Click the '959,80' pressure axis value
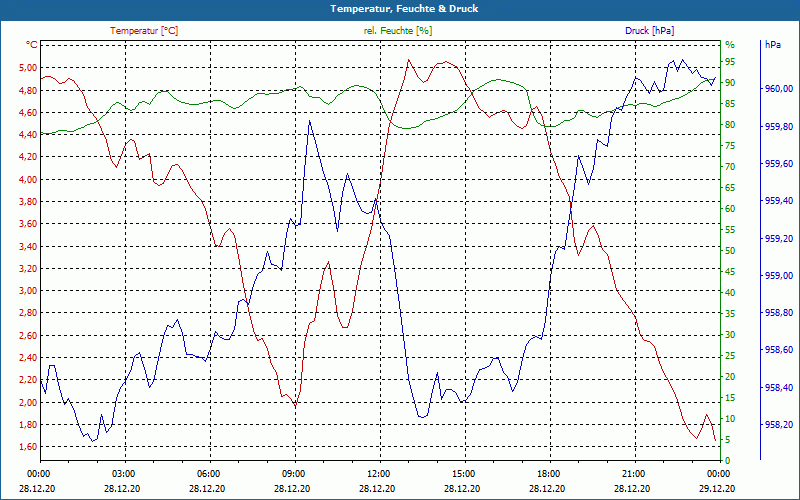800x500 pixels. 779,126
